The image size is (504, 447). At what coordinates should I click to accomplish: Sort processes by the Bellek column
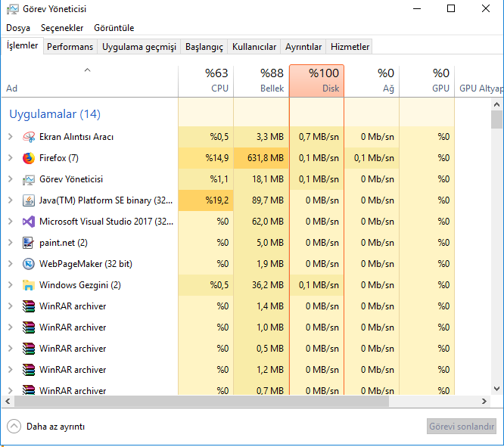pos(261,81)
